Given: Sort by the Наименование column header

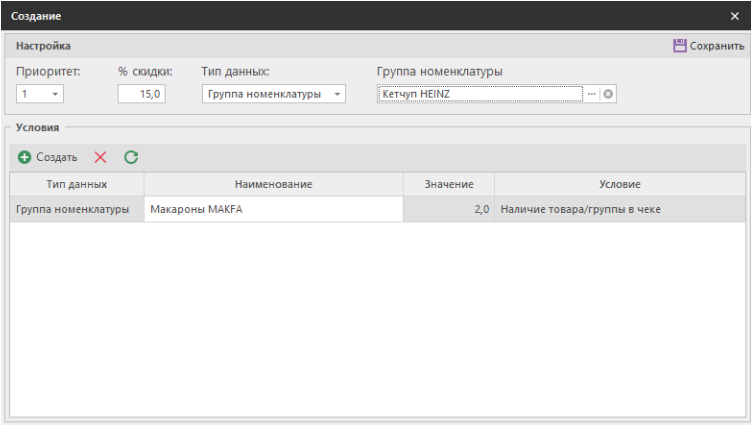Looking at the screenshot, I should (x=273, y=184).
